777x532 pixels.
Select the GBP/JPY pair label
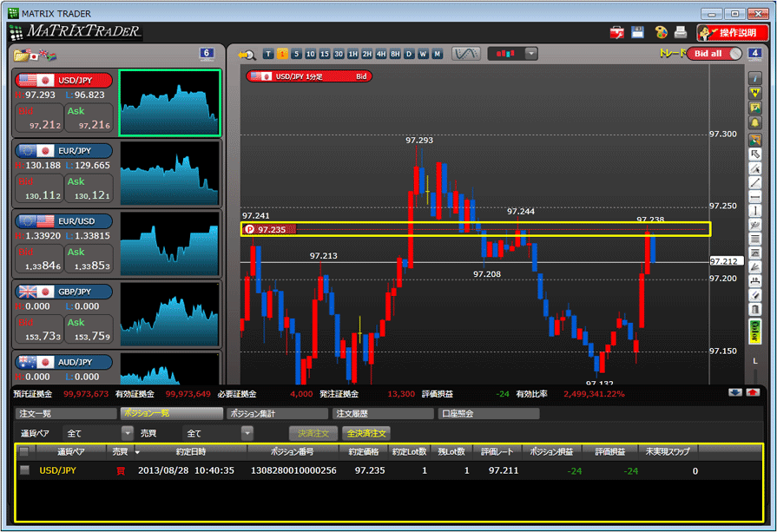[64, 292]
